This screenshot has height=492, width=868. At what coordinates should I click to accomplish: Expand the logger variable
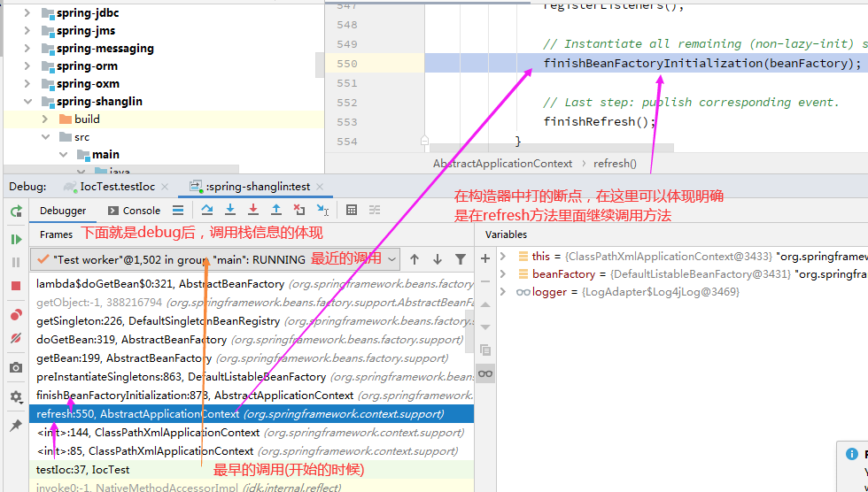[x=503, y=291]
